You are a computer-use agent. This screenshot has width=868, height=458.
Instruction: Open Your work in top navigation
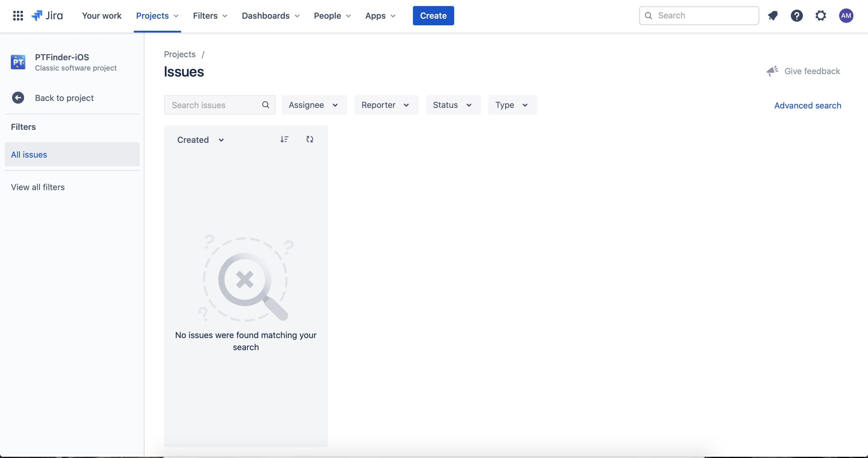coord(102,16)
